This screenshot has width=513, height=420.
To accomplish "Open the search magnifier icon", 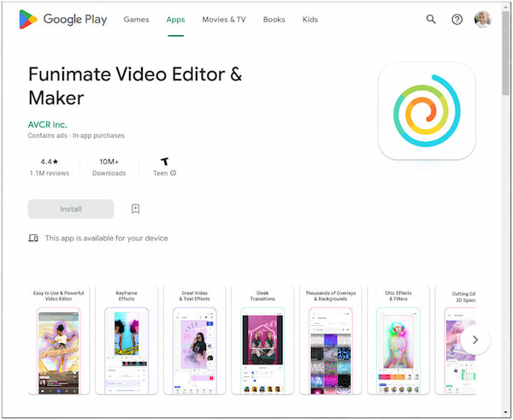I will [x=431, y=20].
